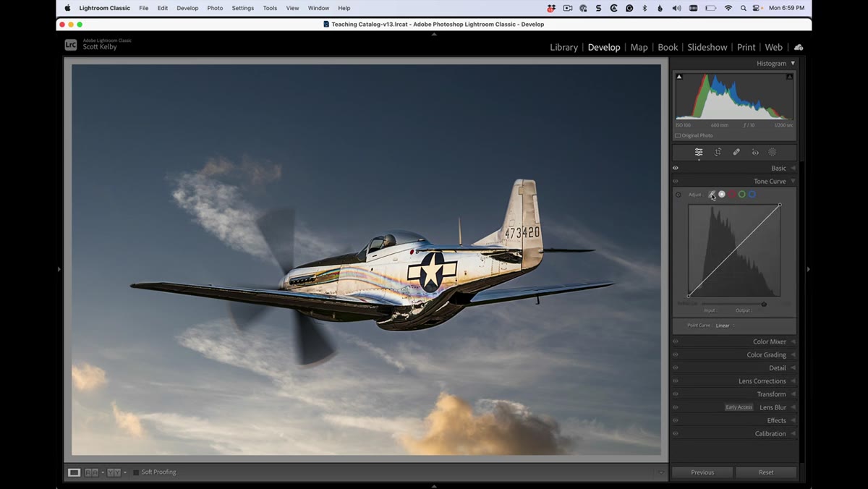Image resolution: width=868 pixels, height=489 pixels.
Task: Select the Red Eye Correction tool
Action: [755, 152]
